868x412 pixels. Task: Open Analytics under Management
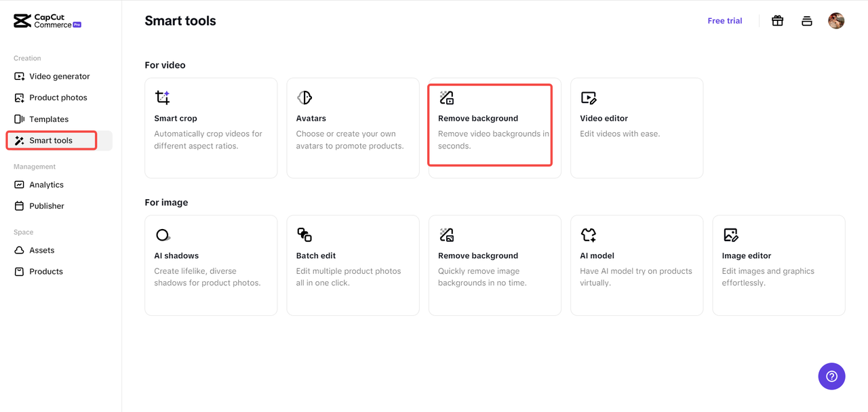point(46,185)
